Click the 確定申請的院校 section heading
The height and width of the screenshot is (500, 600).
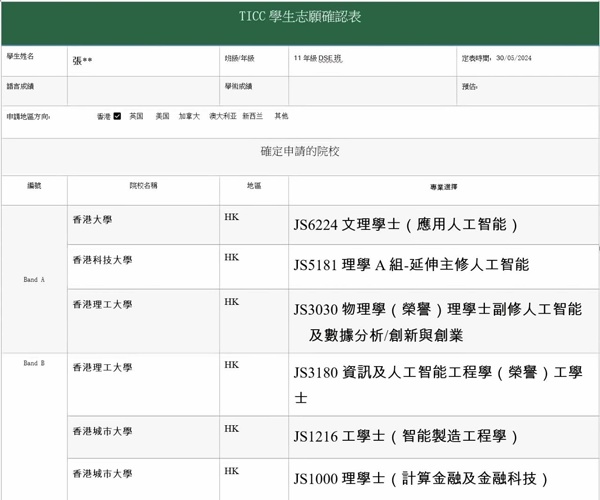pyautogui.click(x=300, y=151)
